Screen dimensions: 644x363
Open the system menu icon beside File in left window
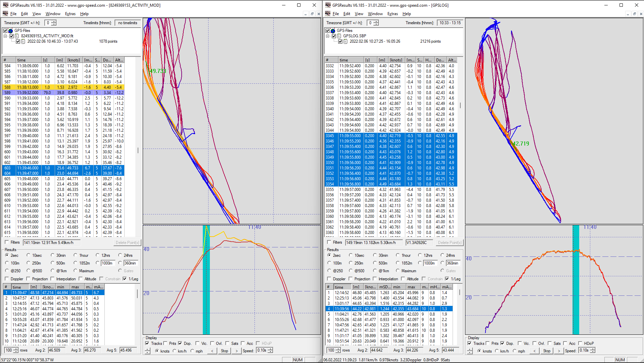pyautogui.click(x=5, y=14)
